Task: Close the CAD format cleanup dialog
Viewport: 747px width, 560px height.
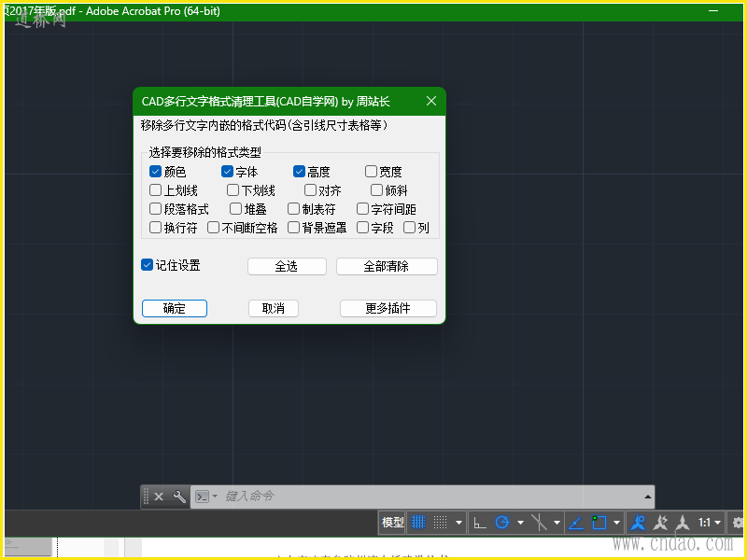Action: pos(431,101)
